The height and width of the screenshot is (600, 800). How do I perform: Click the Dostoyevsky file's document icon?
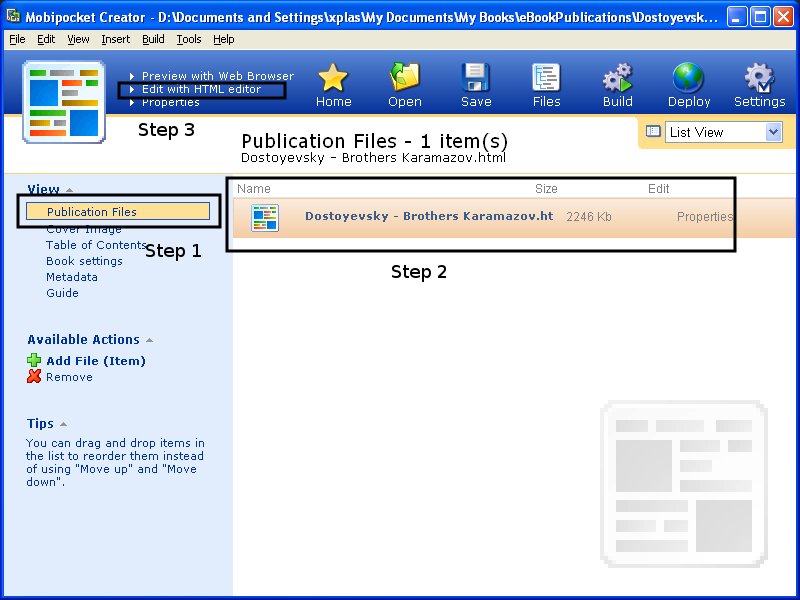point(265,217)
